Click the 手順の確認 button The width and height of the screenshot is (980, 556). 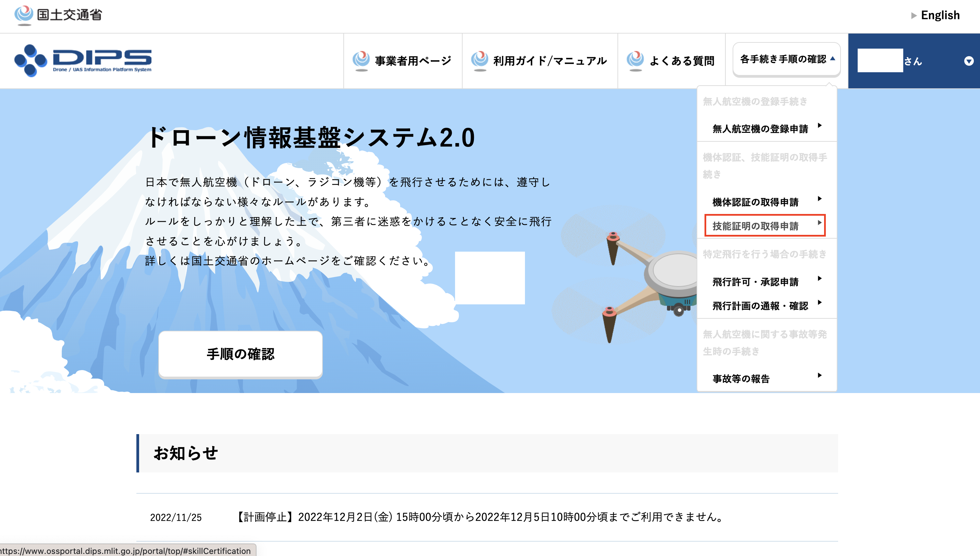240,354
